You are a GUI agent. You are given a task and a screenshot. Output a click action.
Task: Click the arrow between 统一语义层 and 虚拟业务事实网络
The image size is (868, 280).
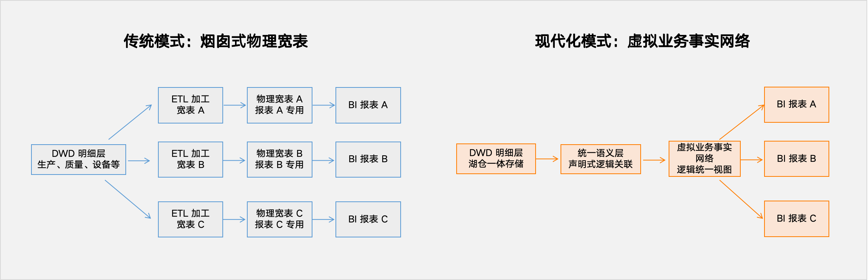(654, 160)
